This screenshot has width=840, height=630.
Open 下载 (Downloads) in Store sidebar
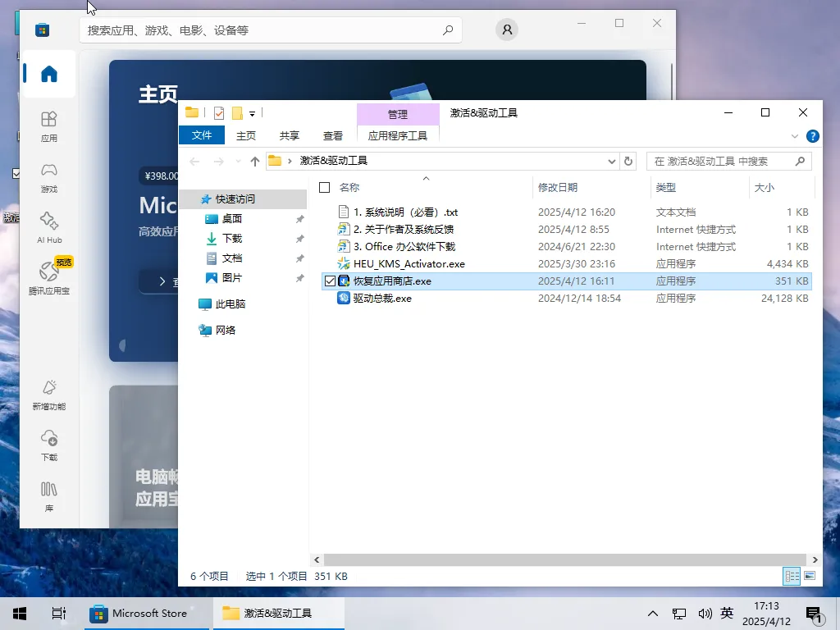[x=48, y=447]
